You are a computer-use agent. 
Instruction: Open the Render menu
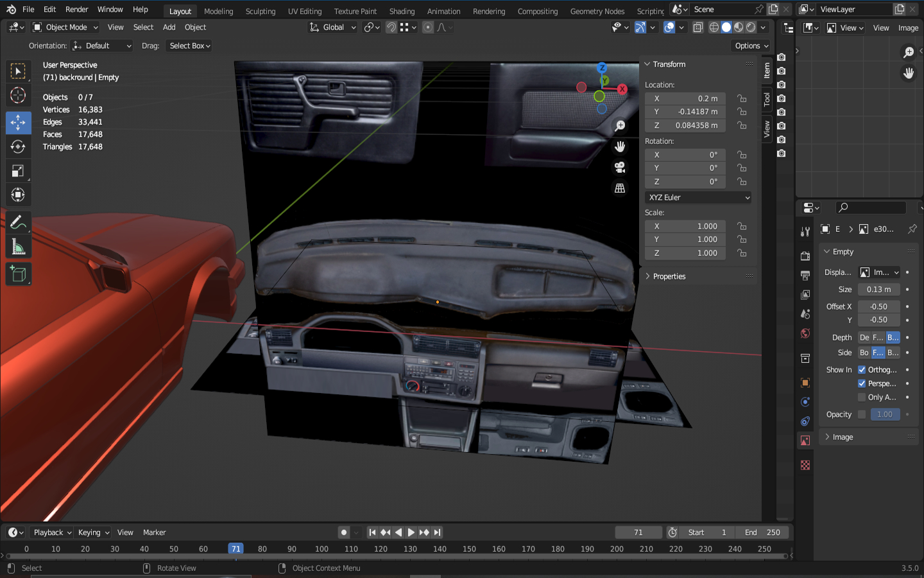coord(76,10)
